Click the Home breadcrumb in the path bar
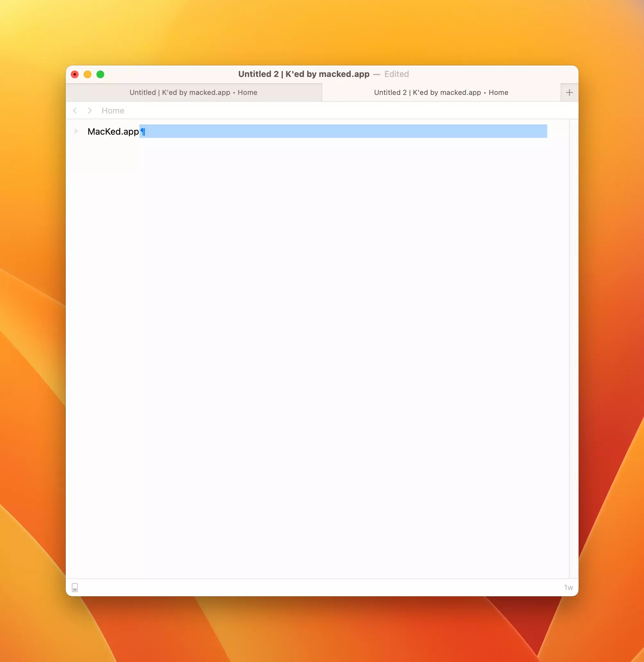This screenshot has height=662, width=644. point(113,111)
